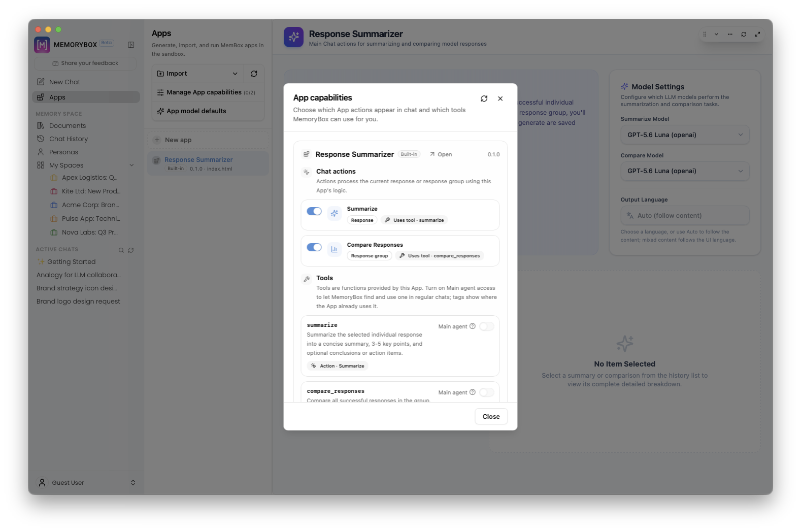Enable Main agent access for compare_responses tool

[486, 392]
